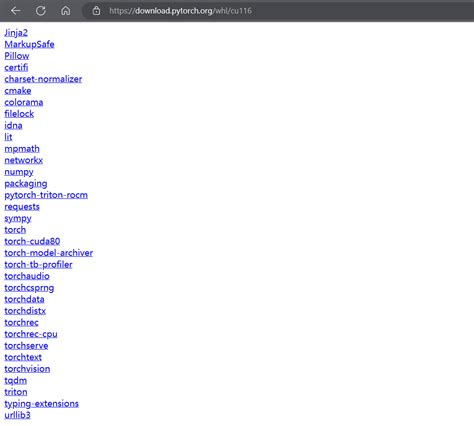This screenshot has height=426, width=474.
Task: Follow the torchdistx link
Action: coord(25,311)
